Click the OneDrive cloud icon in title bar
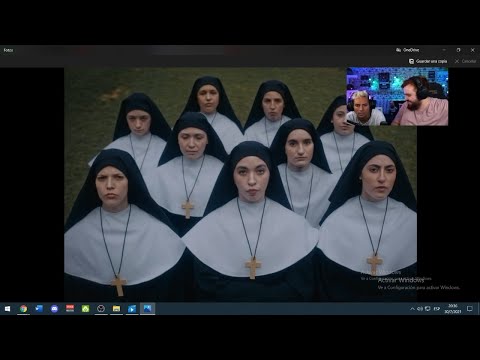480x360 pixels. [398, 50]
